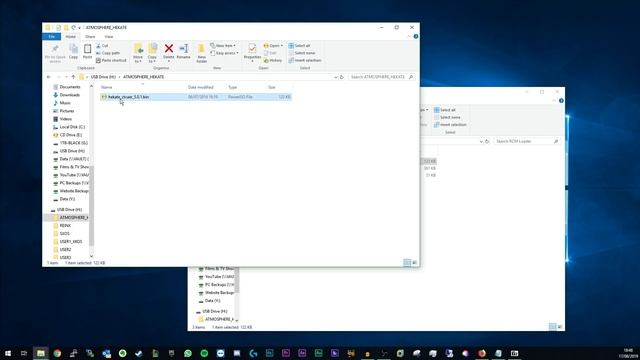The image size is (640, 360).
Task: Click the Back arrow in ATMOSPHERE_HEKATE window
Action: (x=49, y=77)
